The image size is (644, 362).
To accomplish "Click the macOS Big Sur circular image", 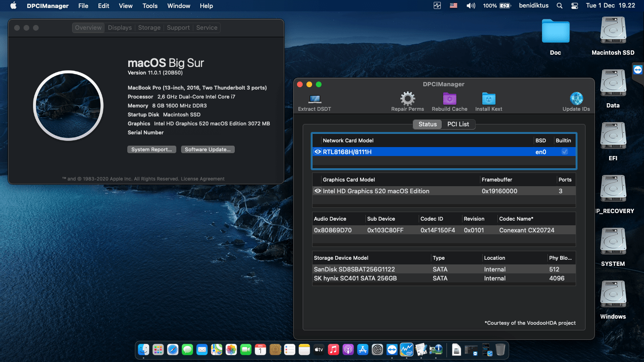I will click(68, 106).
